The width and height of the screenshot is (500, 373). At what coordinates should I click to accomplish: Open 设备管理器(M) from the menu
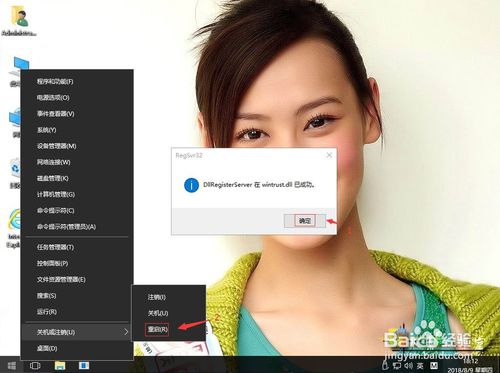(77, 146)
